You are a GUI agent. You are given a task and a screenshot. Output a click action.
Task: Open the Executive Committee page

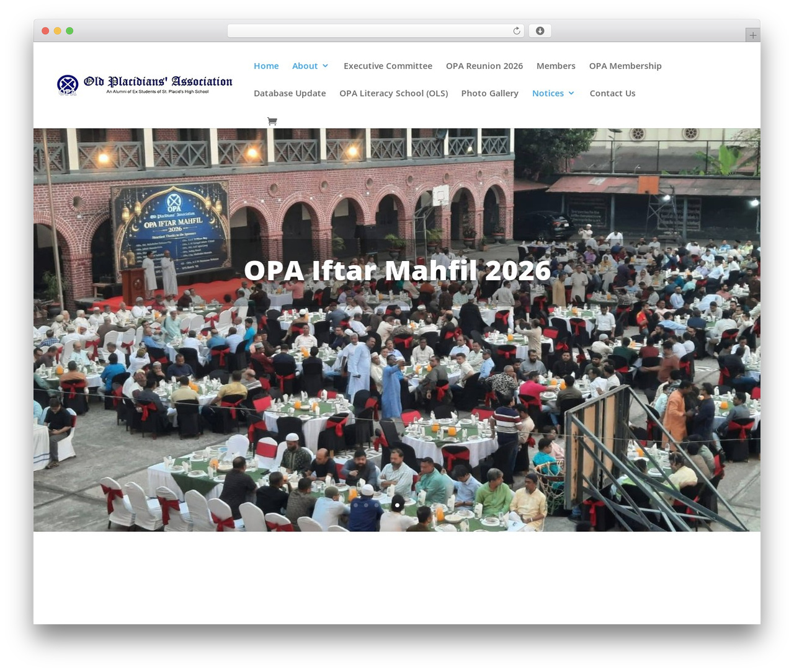[388, 66]
